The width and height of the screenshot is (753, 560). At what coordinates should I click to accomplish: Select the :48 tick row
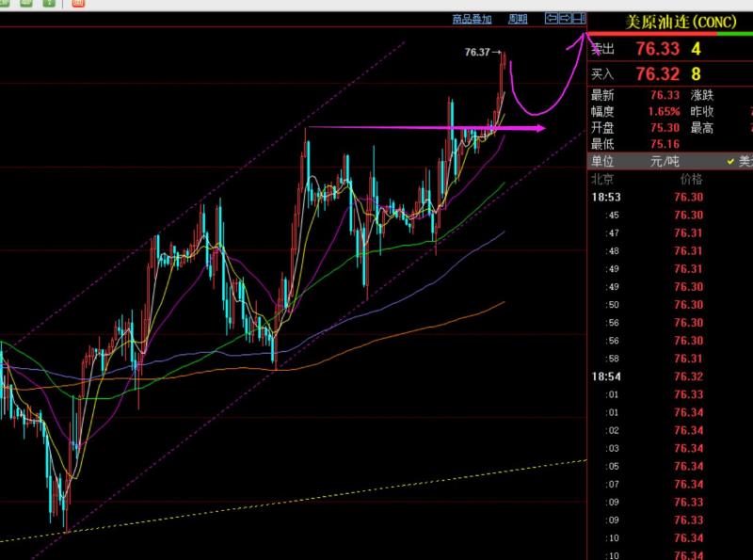click(670, 250)
